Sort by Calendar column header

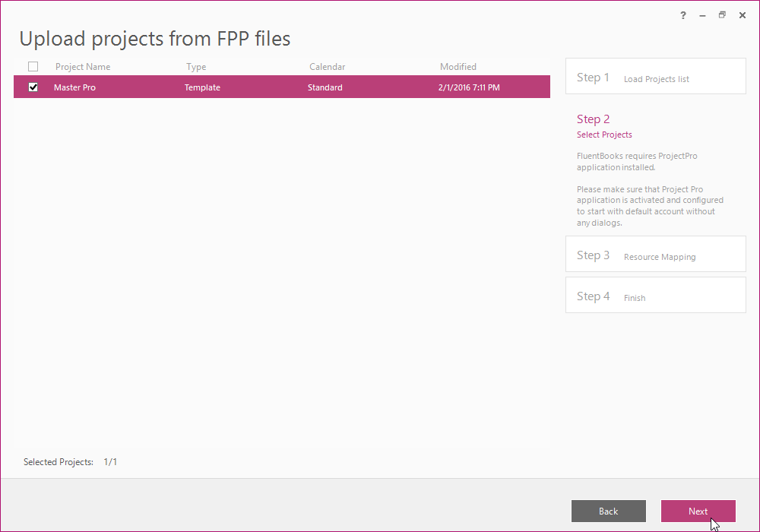coord(327,67)
